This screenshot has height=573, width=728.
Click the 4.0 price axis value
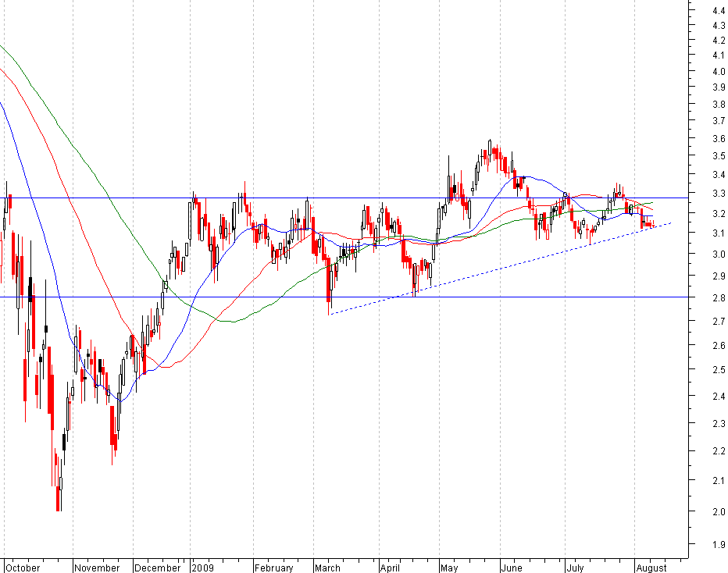pyautogui.click(x=719, y=71)
